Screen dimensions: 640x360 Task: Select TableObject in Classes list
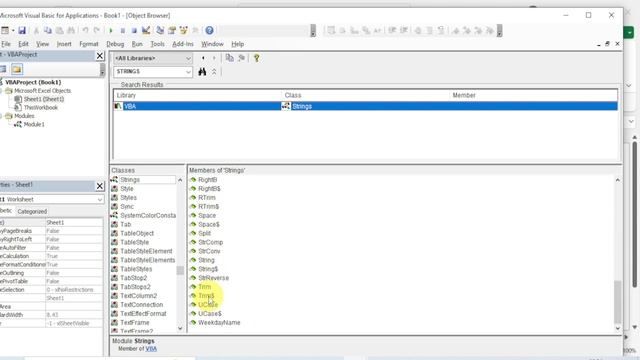click(137, 233)
